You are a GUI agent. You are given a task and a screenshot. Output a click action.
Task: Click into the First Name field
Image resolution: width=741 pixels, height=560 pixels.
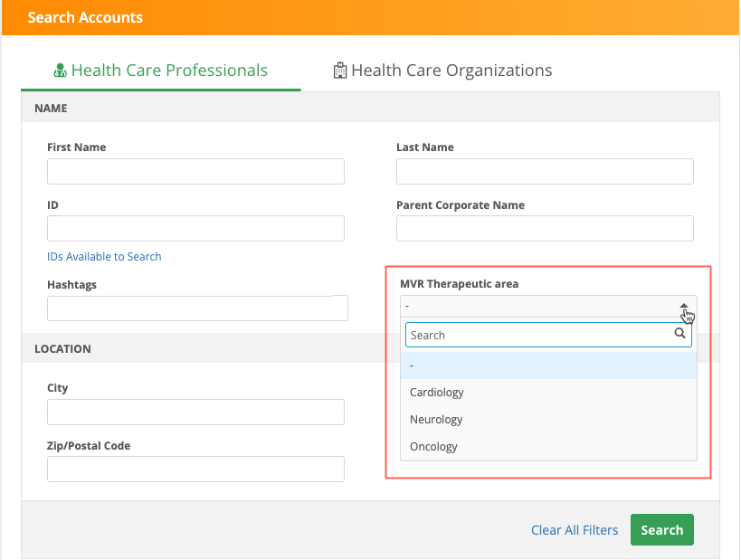pos(195,172)
